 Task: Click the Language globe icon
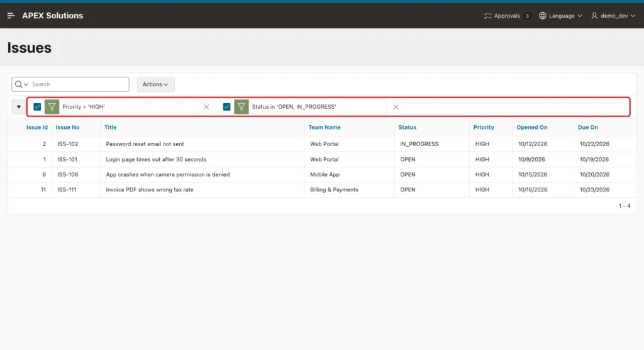coord(543,16)
